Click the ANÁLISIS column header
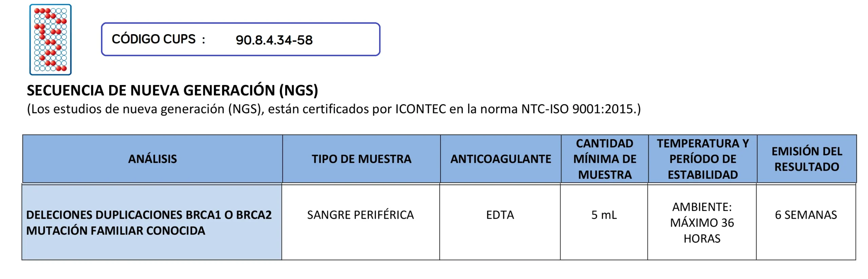Image resolution: width=868 pixels, height=279 pixels. [x=153, y=159]
